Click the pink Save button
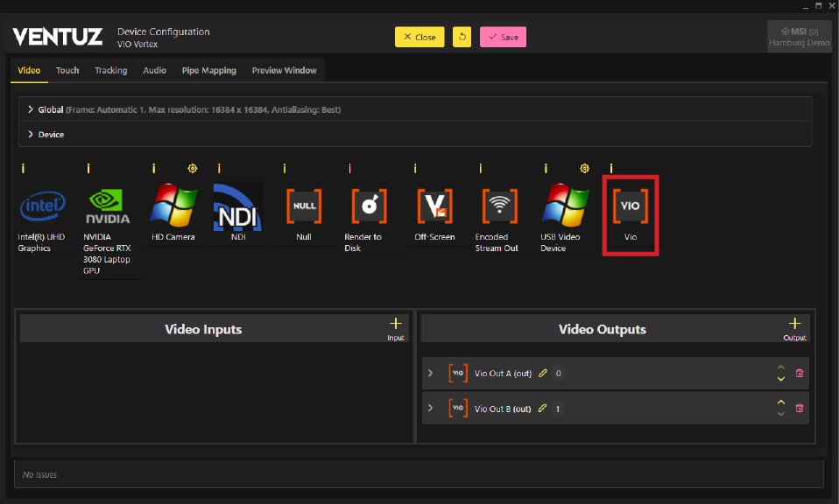This screenshot has width=839, height=504. click(503, 37)
